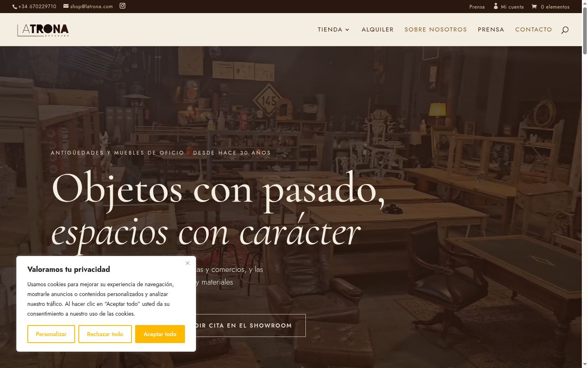This screenshot has width=588, height=368.
Task: Click the scrollbar down arrow
Action: (585, 364)
